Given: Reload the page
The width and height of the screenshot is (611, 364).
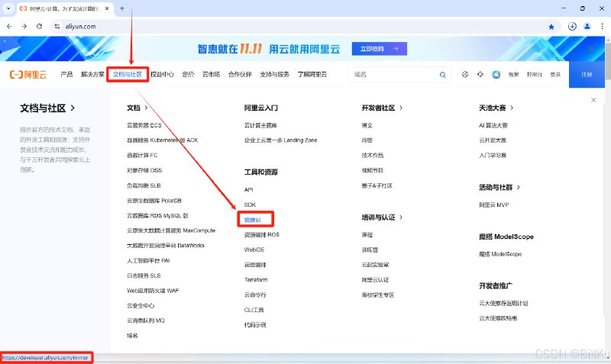Looking at the screenshot, I should coord(39,26).
